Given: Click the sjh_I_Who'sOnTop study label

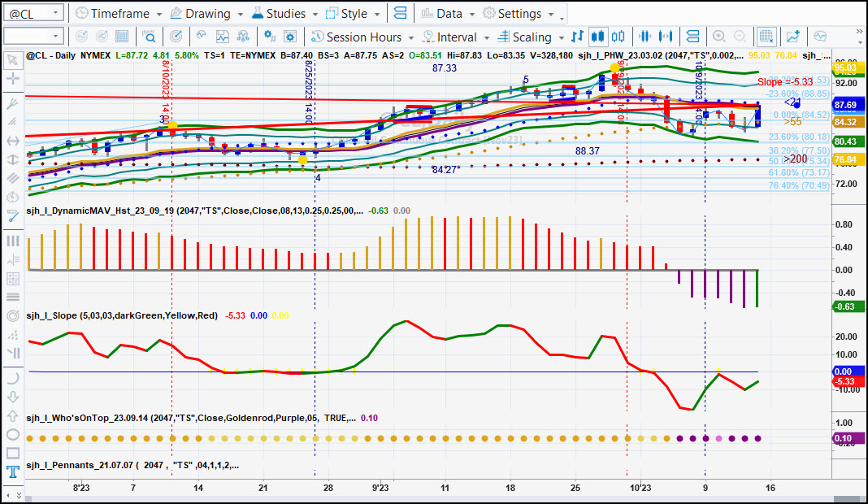Looking at the screenshot, I should click(x=191, y=418).
